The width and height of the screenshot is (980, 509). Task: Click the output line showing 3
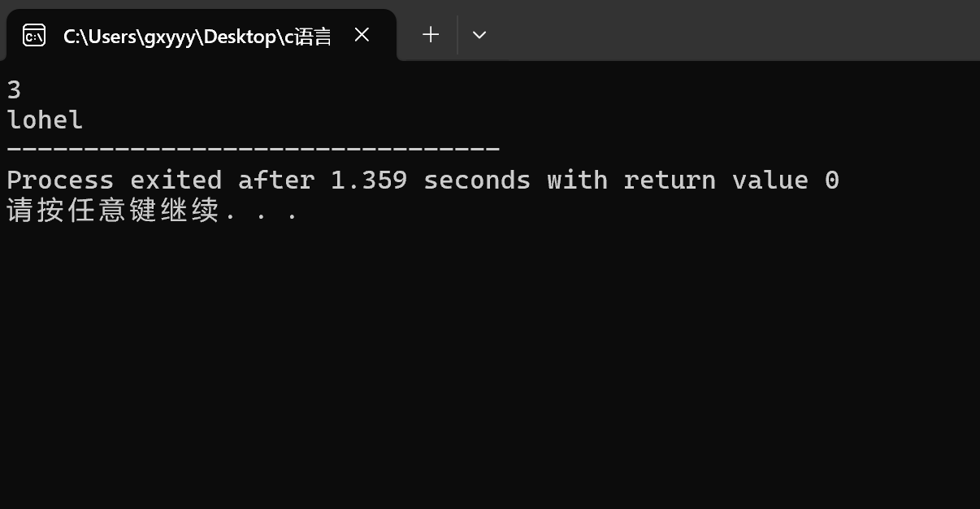(x=14, y=89)
